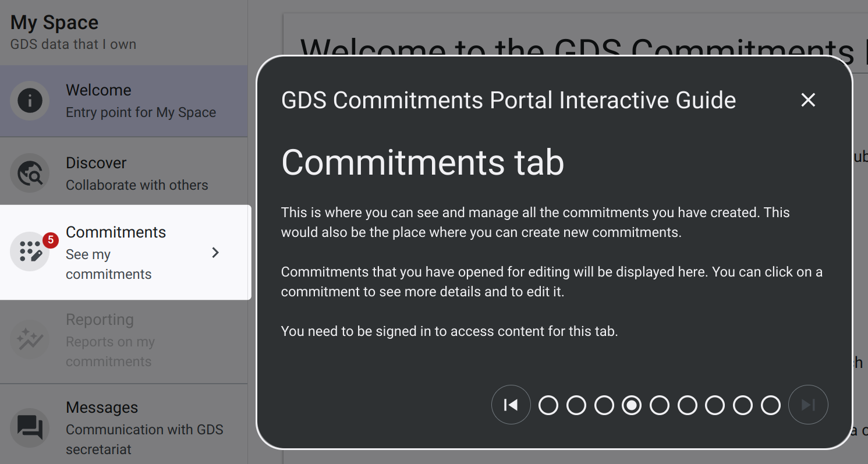Click 'Collaborate with others' subtitle
Viewport: 868px width, 464px height.
pos(137,185)
